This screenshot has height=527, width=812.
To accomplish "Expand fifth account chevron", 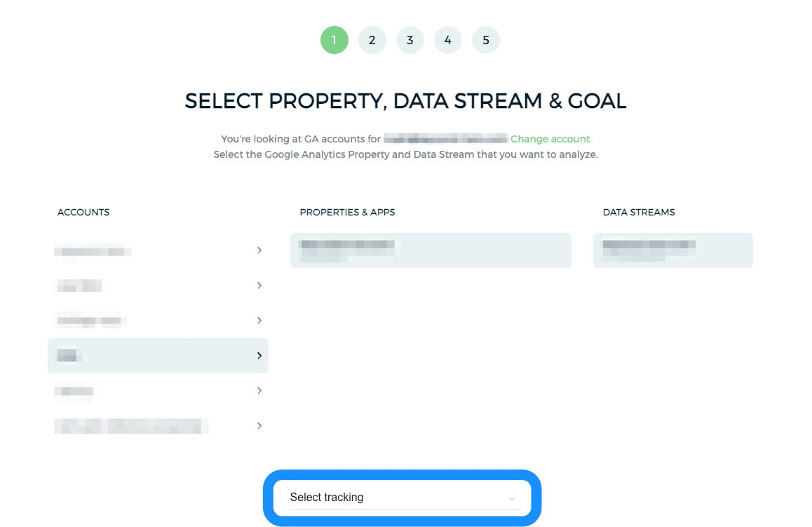I will 259,391.
